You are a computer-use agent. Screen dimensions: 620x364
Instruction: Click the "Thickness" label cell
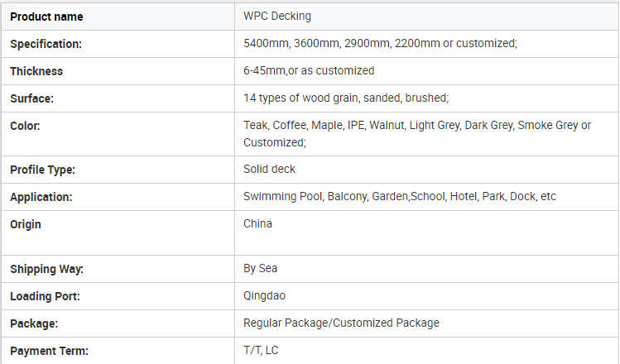click(x=36, y=71)
